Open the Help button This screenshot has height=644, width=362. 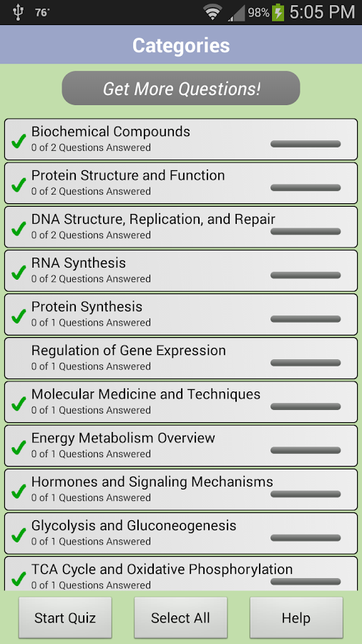(x=296, y=618)
